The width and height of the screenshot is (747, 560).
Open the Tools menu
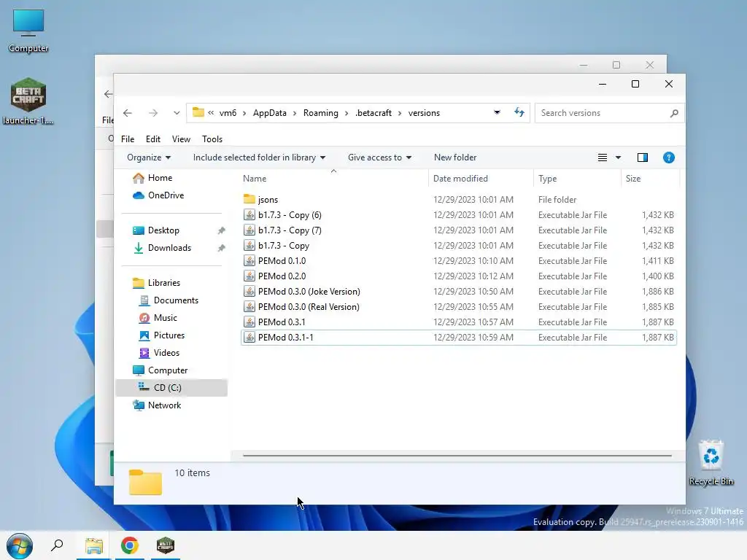212,139
